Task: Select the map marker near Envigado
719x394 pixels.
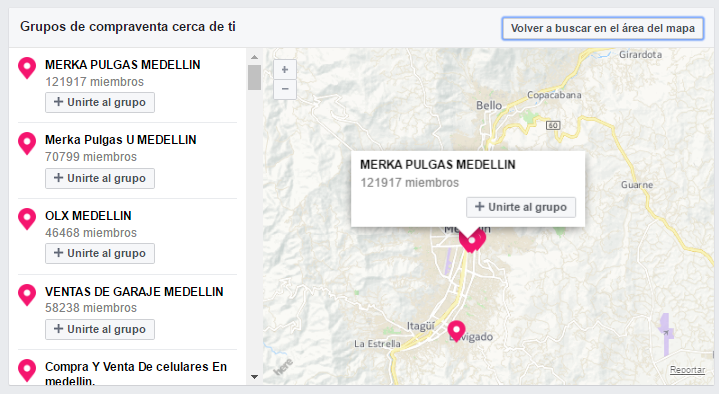Action: point(456,331)
